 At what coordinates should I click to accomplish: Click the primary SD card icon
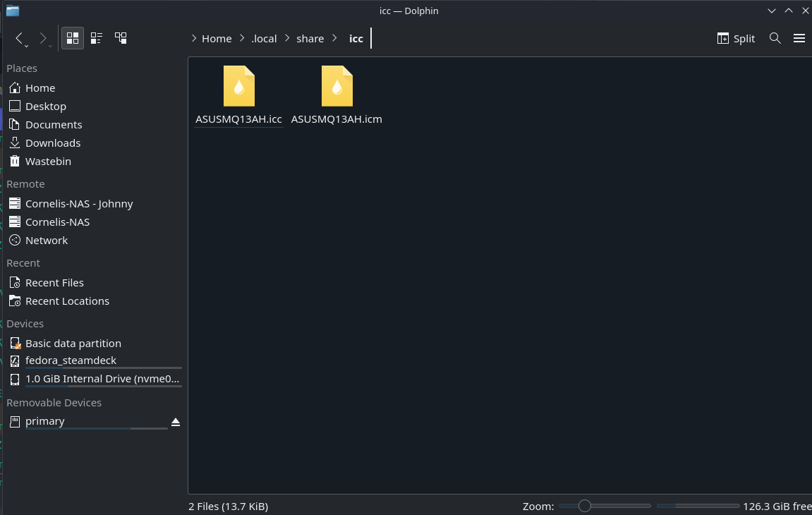tap(15, 422)
